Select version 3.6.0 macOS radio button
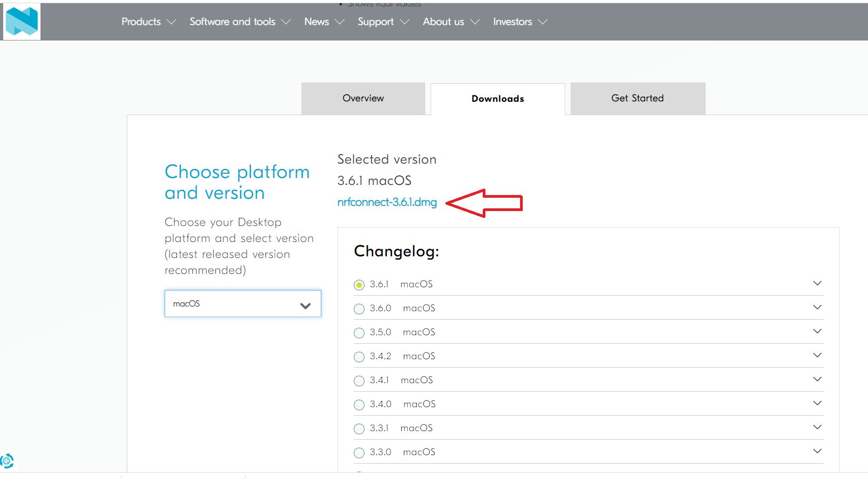This screenshot has width=868, height=478. click(359, 309)
